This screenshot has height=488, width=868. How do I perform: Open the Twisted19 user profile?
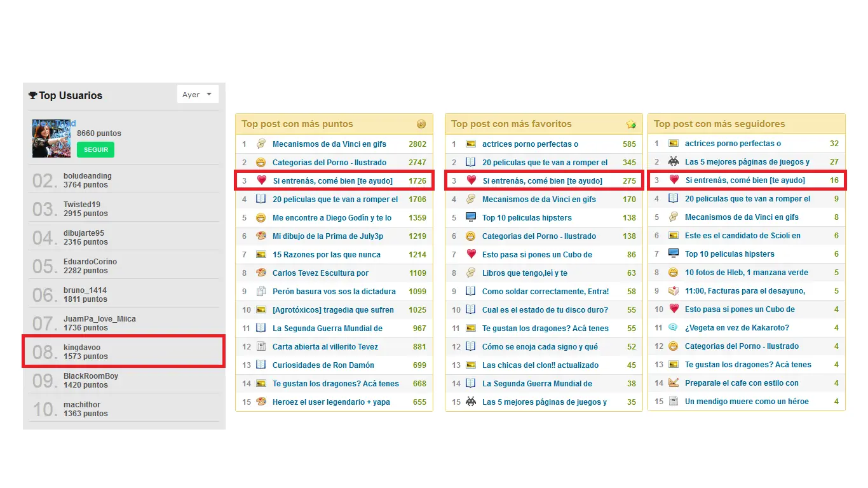click(x=82, y=205)
